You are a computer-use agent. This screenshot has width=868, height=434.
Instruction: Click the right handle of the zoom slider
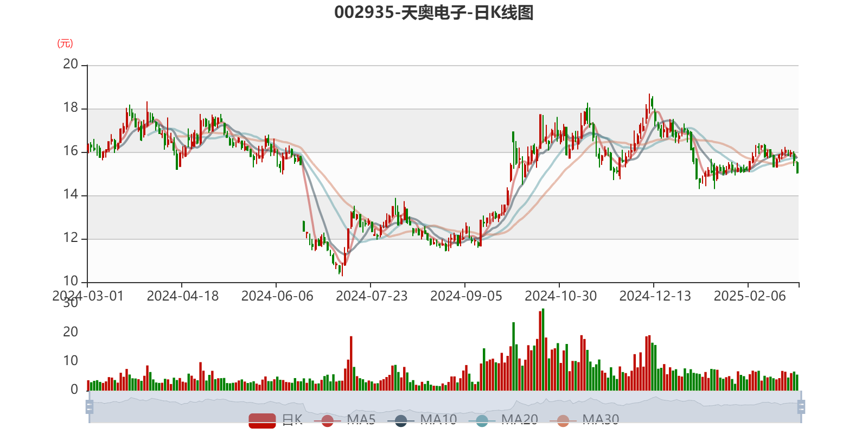(801, 406)
